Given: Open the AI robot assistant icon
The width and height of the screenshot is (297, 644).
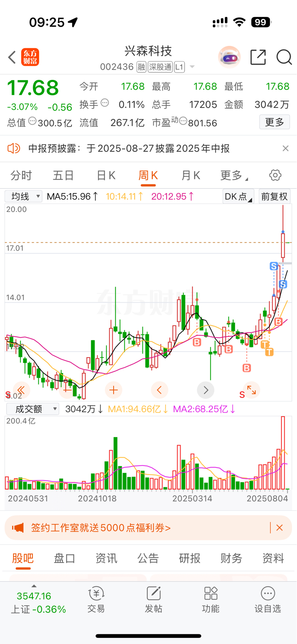Looking at the screenshot, I should [x=229, y=57].
